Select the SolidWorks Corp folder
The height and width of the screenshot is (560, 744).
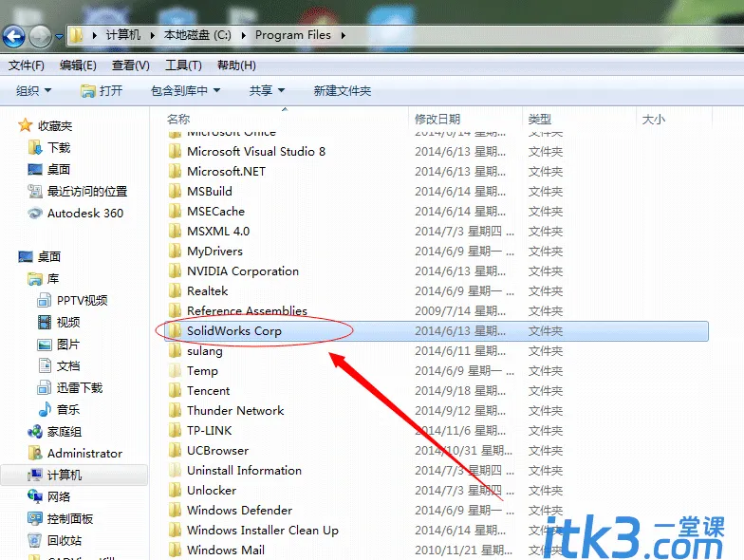coord(437,330)
